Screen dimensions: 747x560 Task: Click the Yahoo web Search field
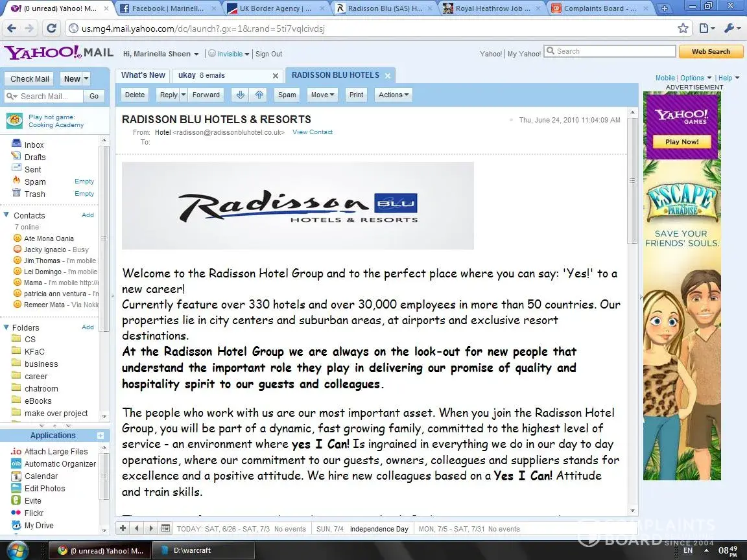coord(610,51)
